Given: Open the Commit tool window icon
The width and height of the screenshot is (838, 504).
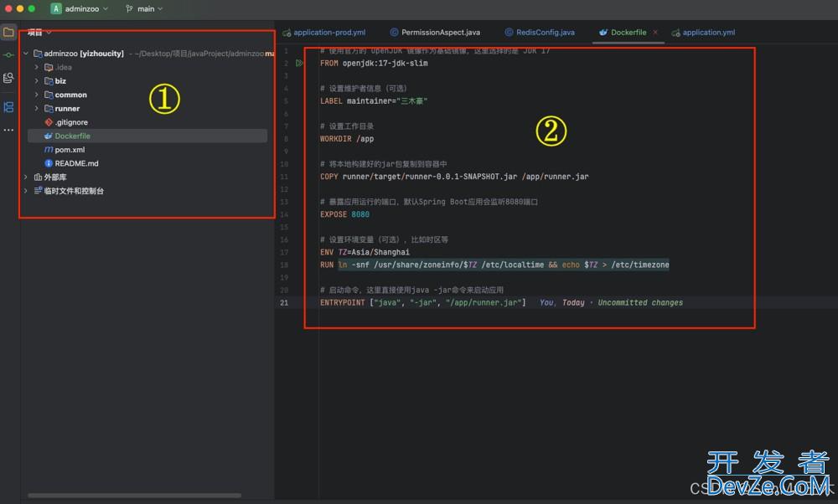Looking at the screenshot, I should coord(8,55).
